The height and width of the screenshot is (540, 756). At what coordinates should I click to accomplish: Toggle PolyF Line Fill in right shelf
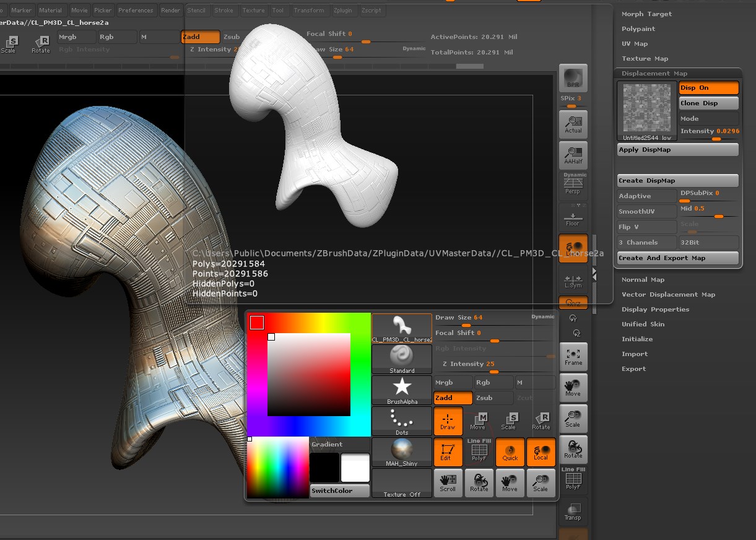[573, 479]
